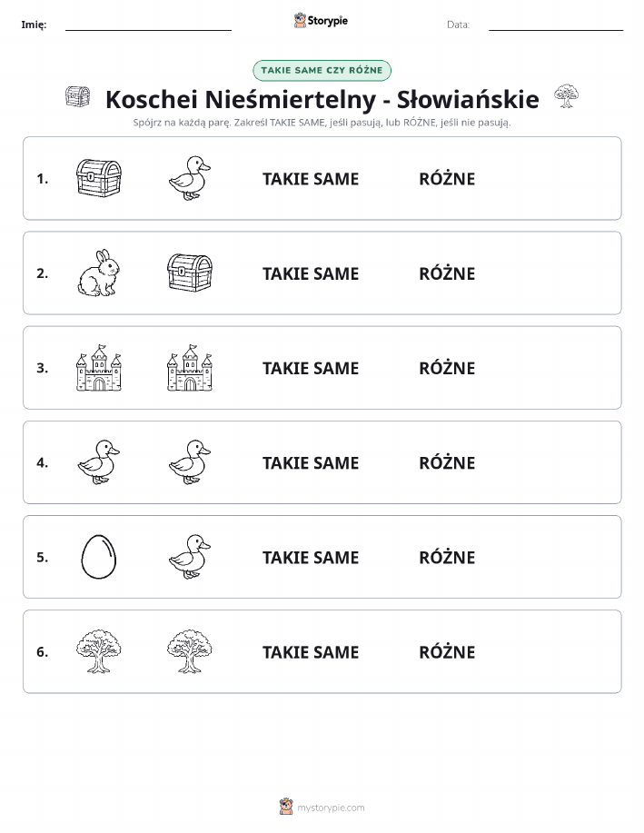The height and width of the screenshot is (833, 644).
Task: Select the rabbit image in row 2
Action: tap(99, 273)
